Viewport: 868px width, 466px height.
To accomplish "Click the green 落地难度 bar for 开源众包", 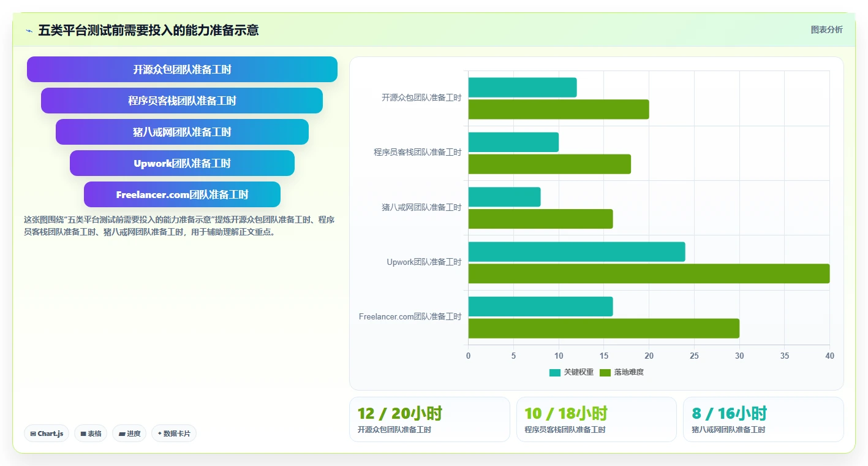I will point(559,109).
